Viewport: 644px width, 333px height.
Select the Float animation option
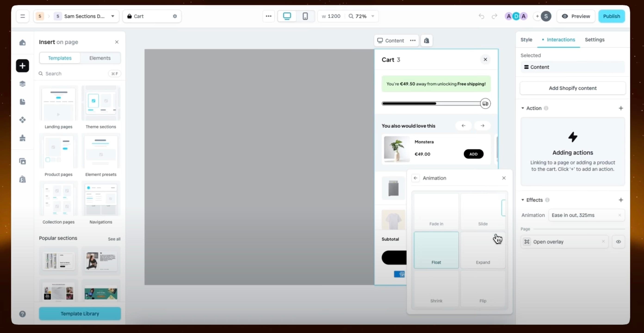[436, 250]
